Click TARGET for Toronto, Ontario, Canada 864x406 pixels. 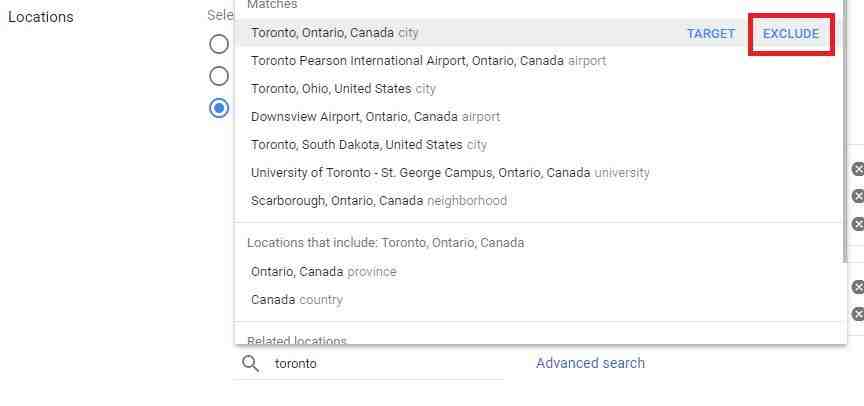711,33
